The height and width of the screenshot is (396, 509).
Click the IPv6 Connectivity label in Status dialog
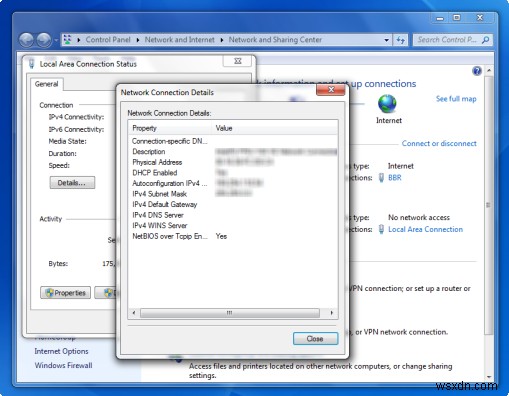[76, 129]
